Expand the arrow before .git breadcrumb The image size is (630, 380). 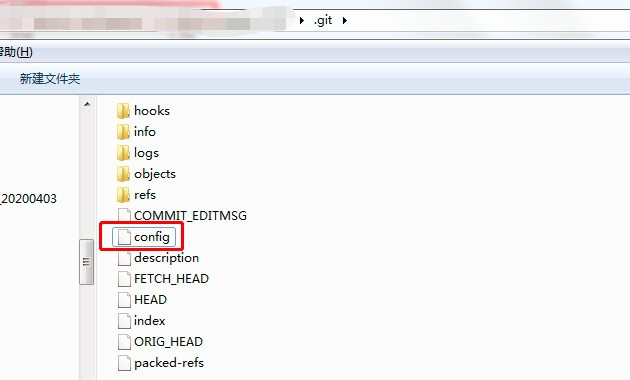[302, 20]
